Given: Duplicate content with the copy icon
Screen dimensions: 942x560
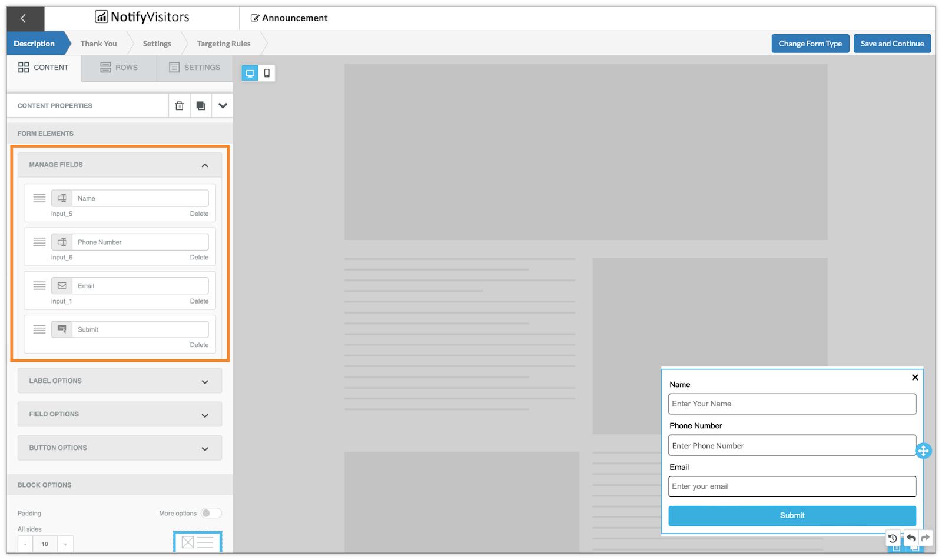Looking at the screenshot, I should click(201, 106).
